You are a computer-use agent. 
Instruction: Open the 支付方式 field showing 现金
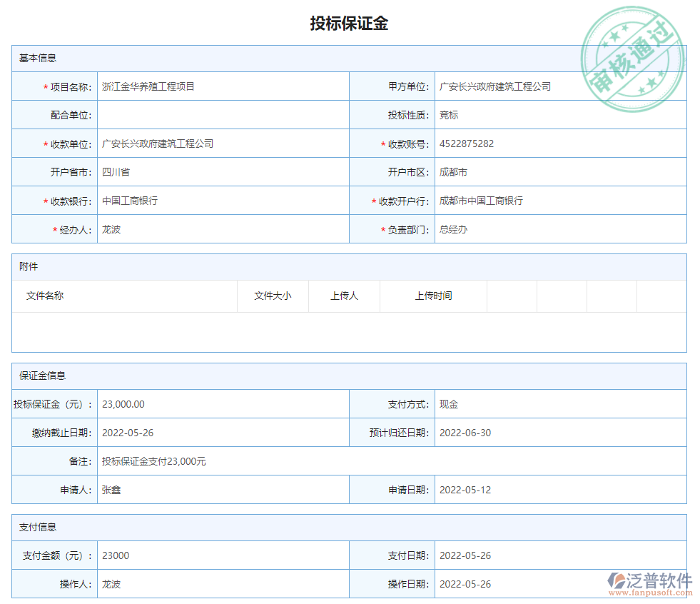pos(449,404)
